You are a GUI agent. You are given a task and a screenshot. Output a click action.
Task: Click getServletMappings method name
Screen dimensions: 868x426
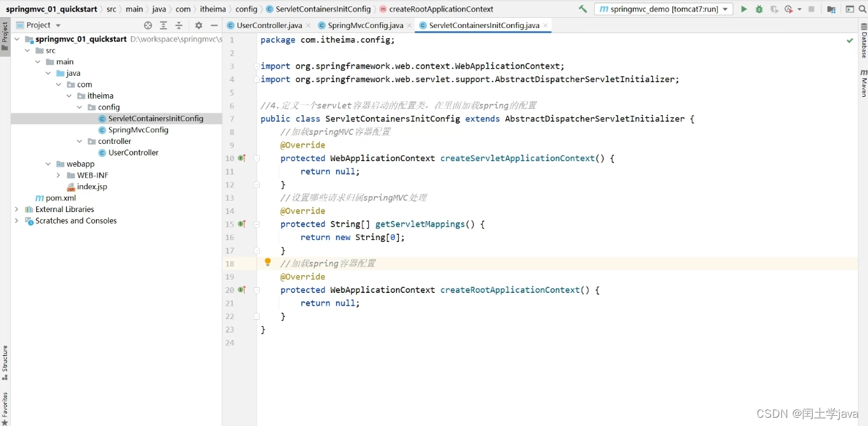click(420, 224)
